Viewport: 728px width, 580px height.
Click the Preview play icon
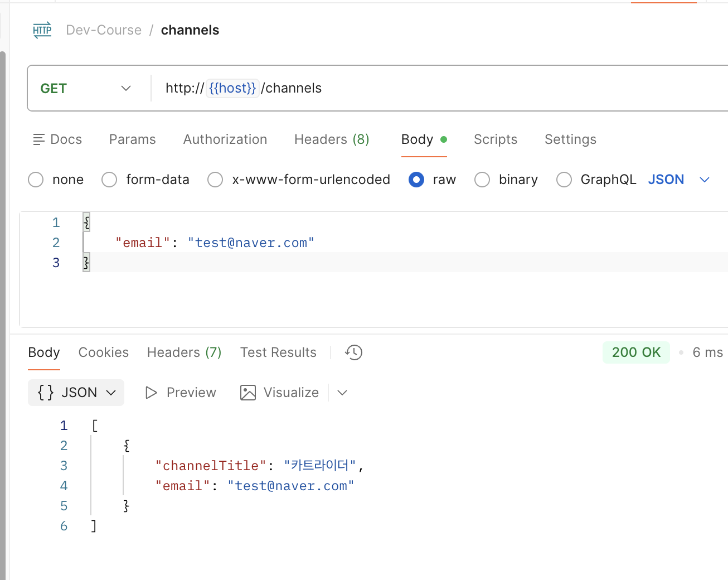pos(151,393)
